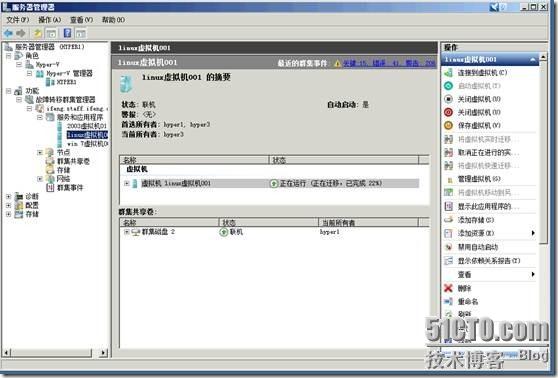Collapse the 功能 tree node
Screen dimensions: 558x378
(9, 91)
